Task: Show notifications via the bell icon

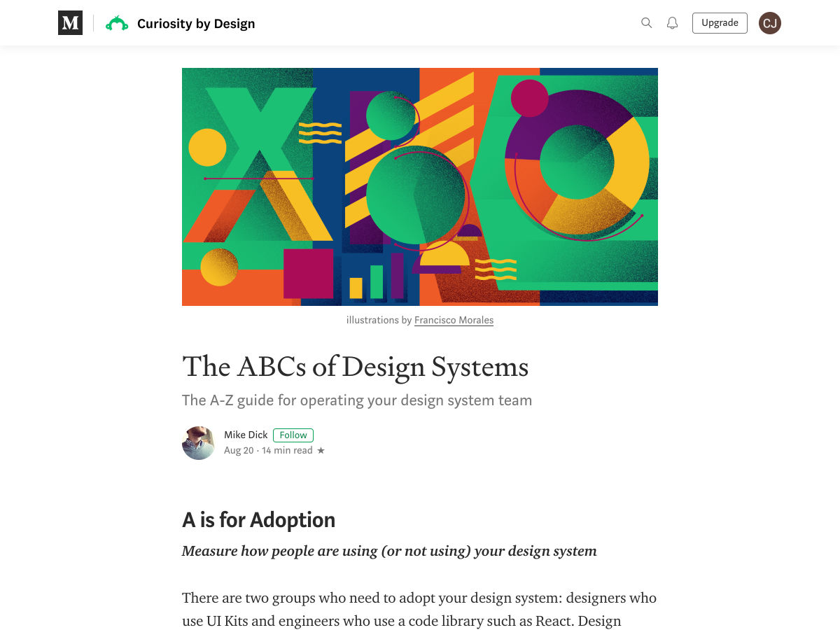Action: point(672,23)
